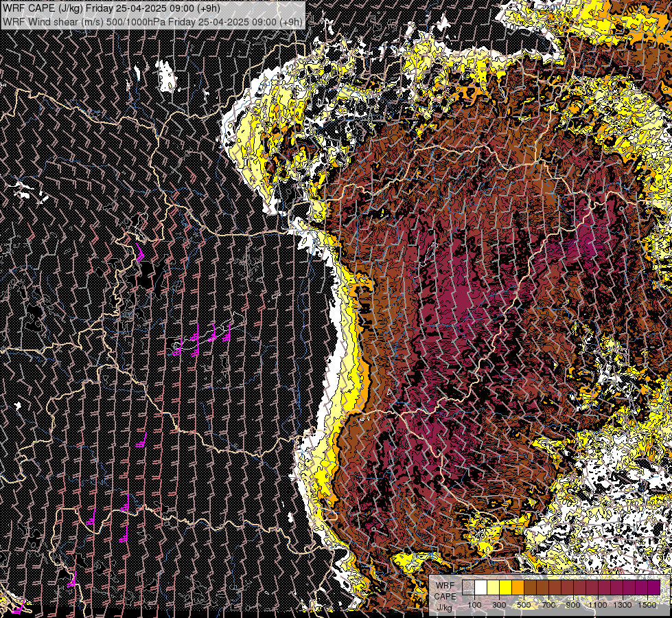Select the white legend swatch
The image size is (672, 618).
pyautogui.click(x=481, y=587)
